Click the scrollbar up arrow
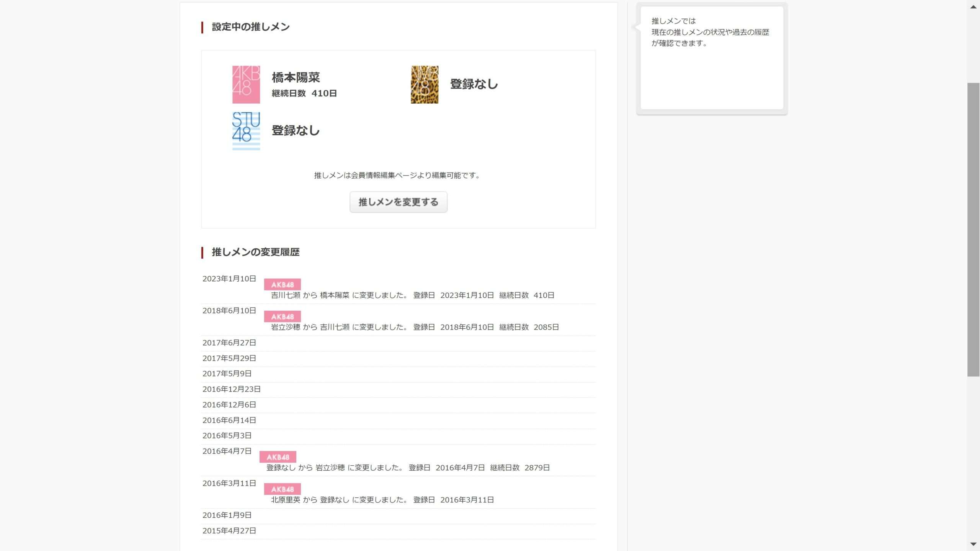Image resolution: width=980 pixels, height=551 pixels. coord(973,7)
